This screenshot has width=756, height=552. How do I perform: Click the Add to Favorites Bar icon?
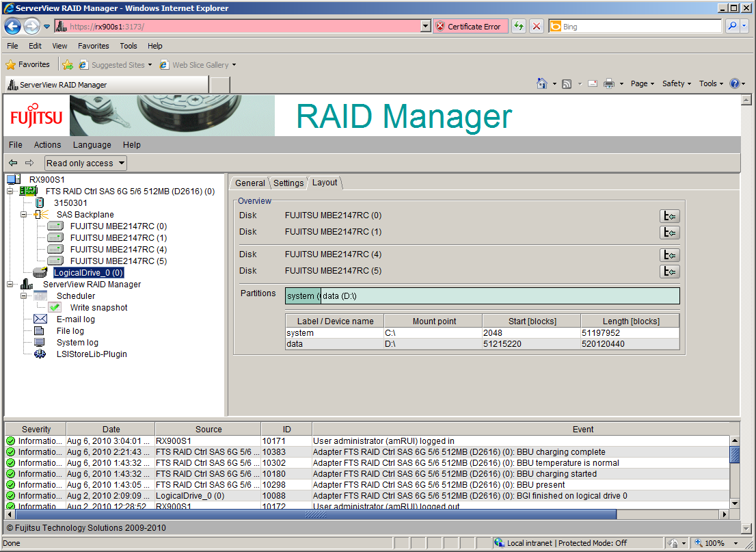point(68,65)
